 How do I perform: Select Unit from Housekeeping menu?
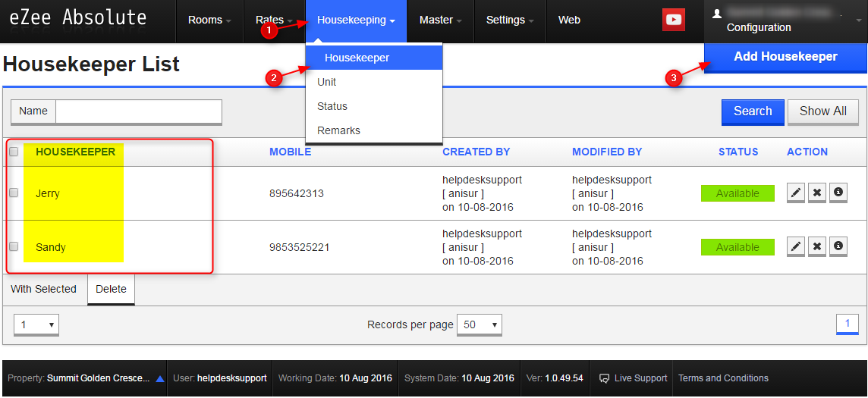tap(373, 82)
